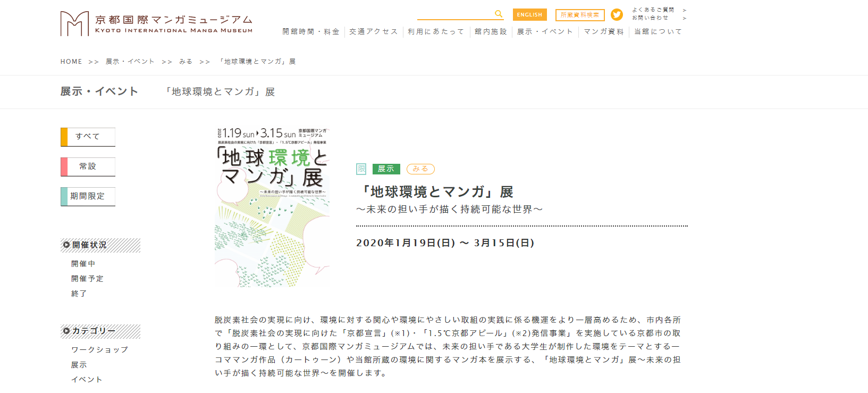Image resolution: width=868 pixels, height=393 pixels.
Task: Click subtitle ~未来の担い手が描く持続可能な世界~
Action: pyautogui.click(x=450, y=210)
